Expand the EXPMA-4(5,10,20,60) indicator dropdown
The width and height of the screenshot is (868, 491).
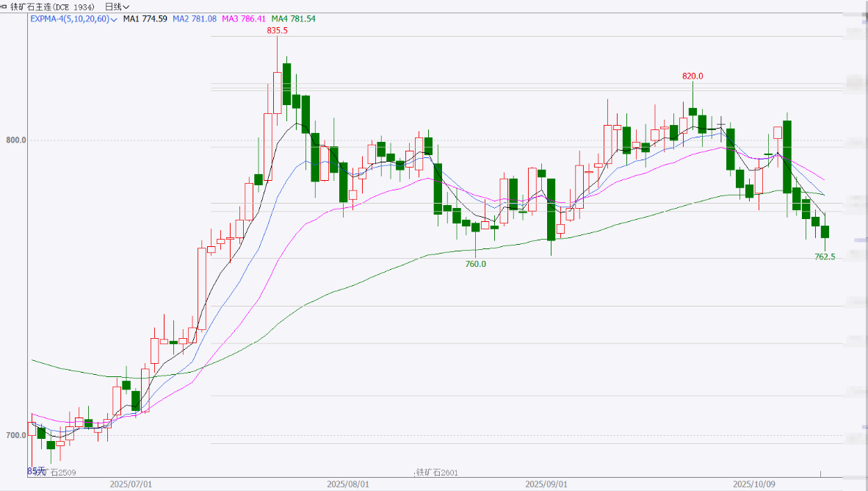[x=114, y=18]
